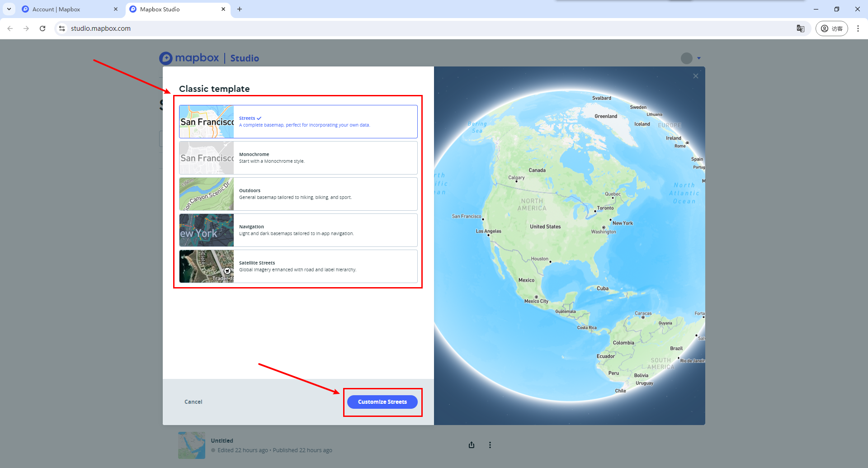868x468 pixels.
Task: Expand the account dropdown arrow
Action: pyautogui.click(x=699, y=58)
